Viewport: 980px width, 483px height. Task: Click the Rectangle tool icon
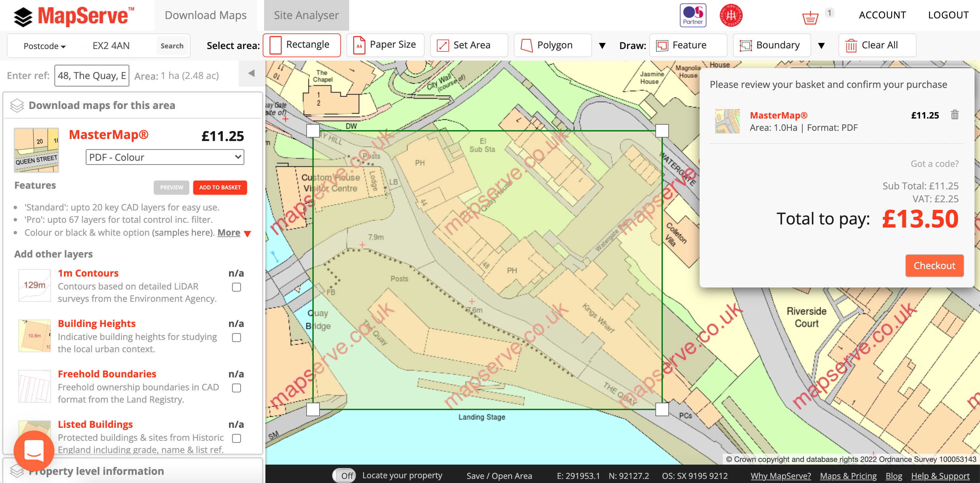pos(275,45)
